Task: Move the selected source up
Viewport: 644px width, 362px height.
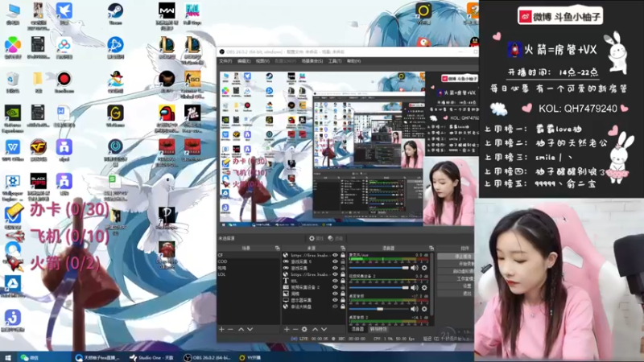Action: click(x=315, y=329)
